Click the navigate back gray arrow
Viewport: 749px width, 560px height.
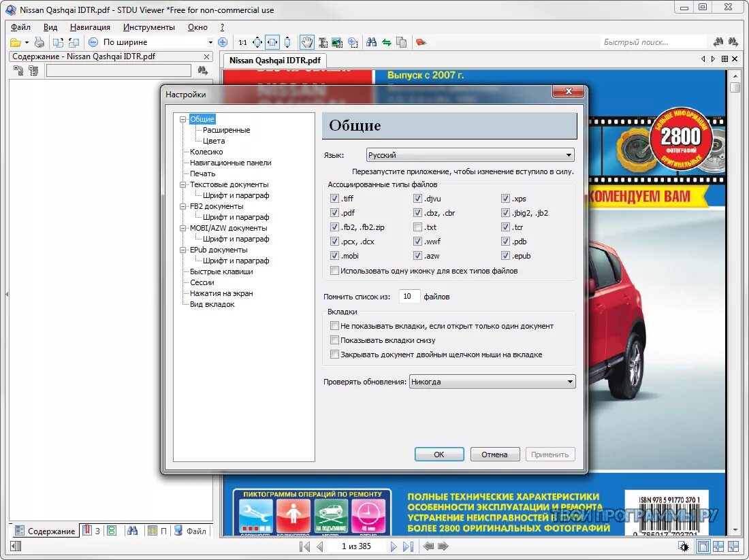[428, 546]
